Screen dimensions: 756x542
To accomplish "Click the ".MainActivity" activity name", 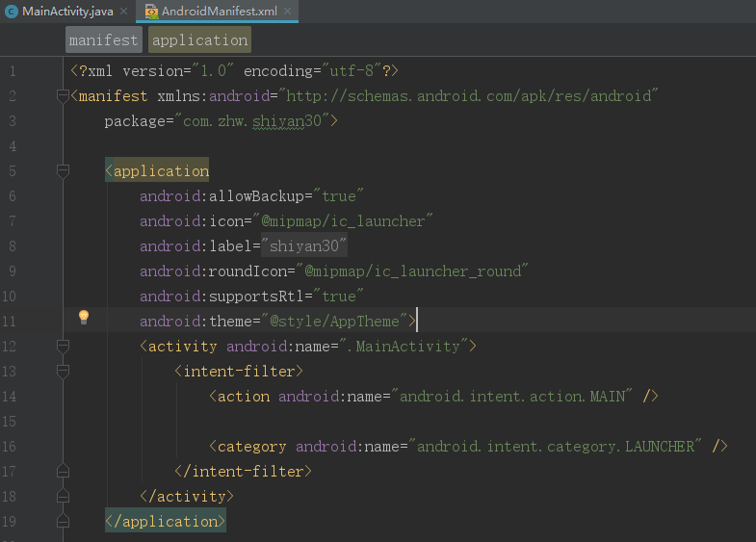I will (404, 347).
